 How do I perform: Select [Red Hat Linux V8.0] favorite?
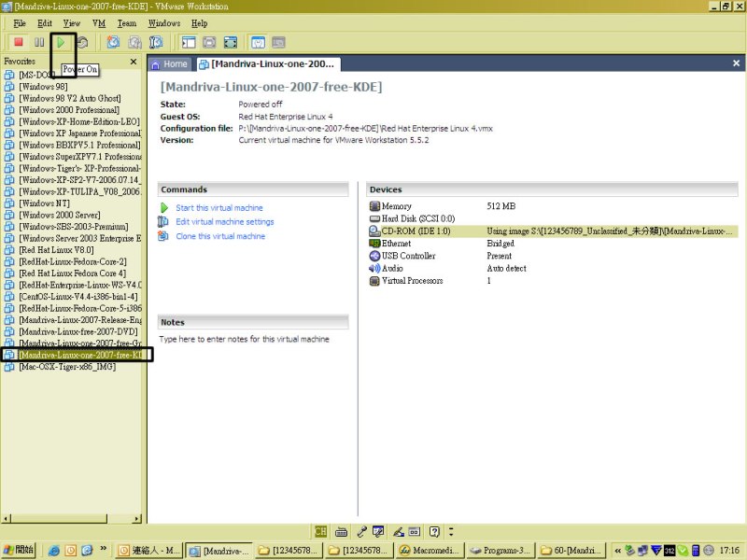[x=56, y=250]
